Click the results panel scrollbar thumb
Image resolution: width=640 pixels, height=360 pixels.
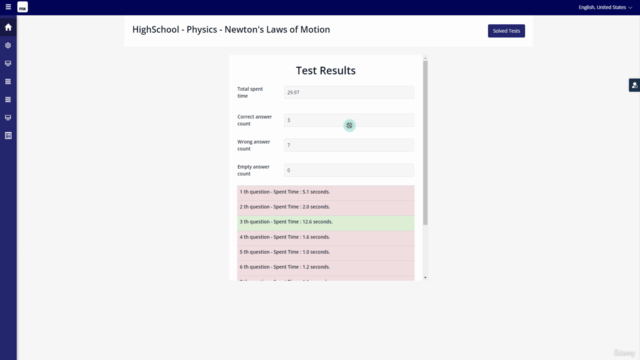[425, 143]
